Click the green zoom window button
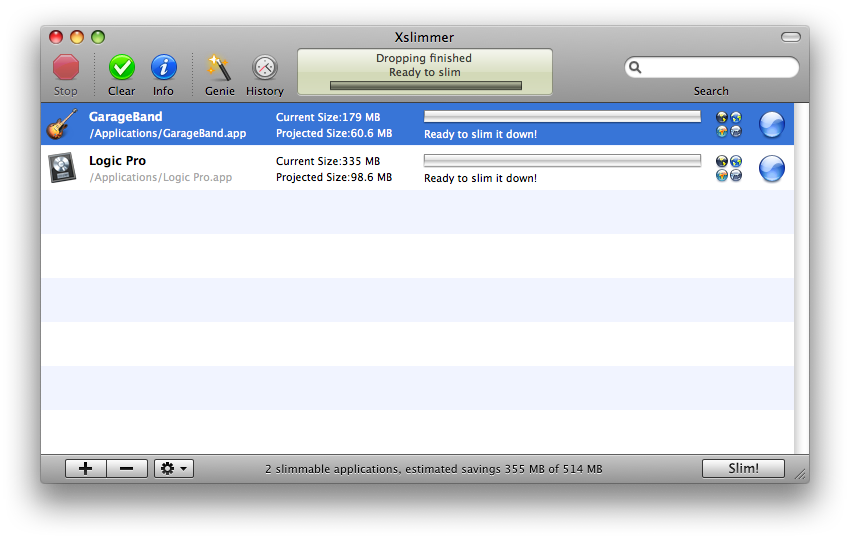This screenshot has width=850, height=539. (98, 37)
